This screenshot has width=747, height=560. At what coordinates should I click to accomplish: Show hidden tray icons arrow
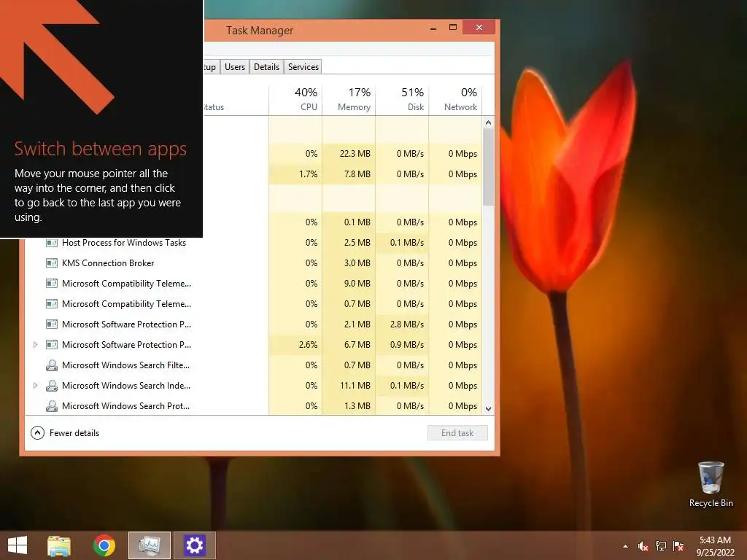(x=625, y=546)
